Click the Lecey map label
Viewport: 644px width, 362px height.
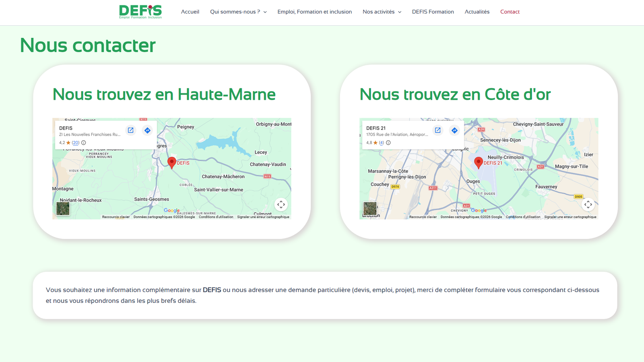tap(261, 152)
